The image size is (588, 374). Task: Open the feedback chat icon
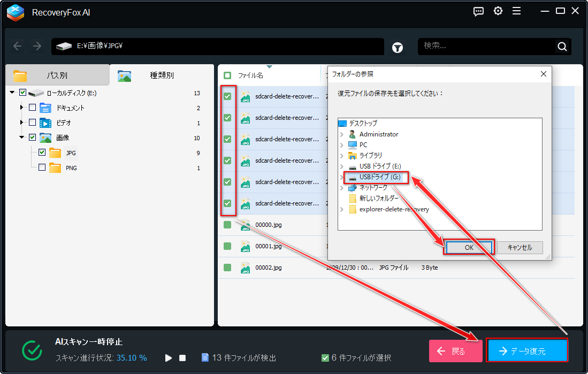[x=478, y=12]
